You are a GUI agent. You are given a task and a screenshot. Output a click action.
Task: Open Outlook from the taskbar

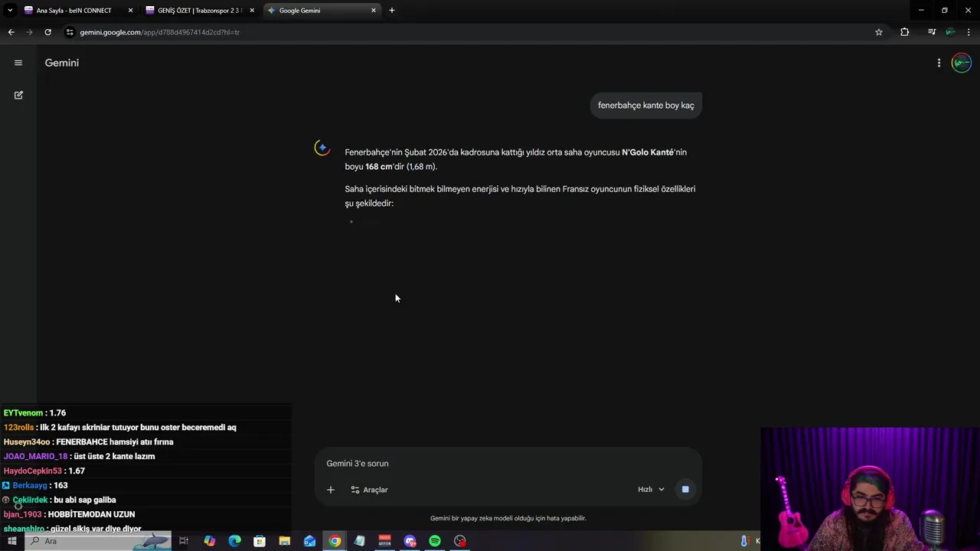coord(309,541)
